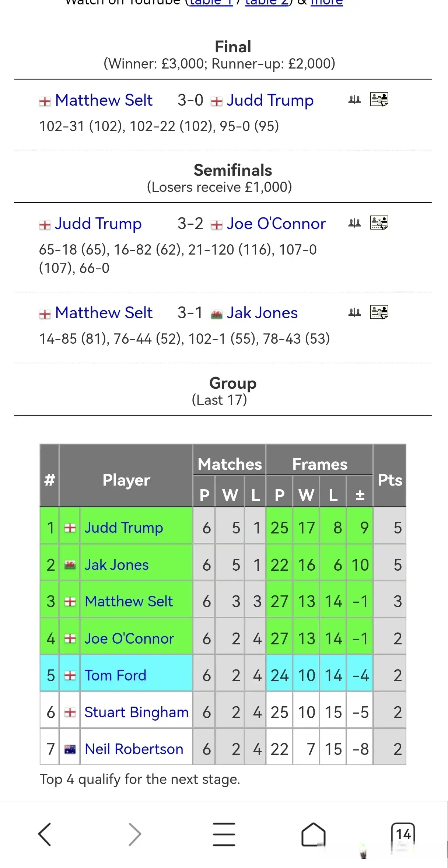Open match details icon for Trump vs O'Connor
Screen dimensions: 448x868
pyautogui.click(x=379, y=223)
